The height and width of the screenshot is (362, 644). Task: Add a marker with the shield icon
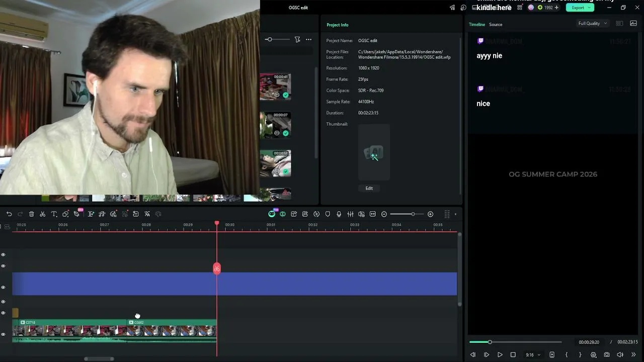click(328, 214)
